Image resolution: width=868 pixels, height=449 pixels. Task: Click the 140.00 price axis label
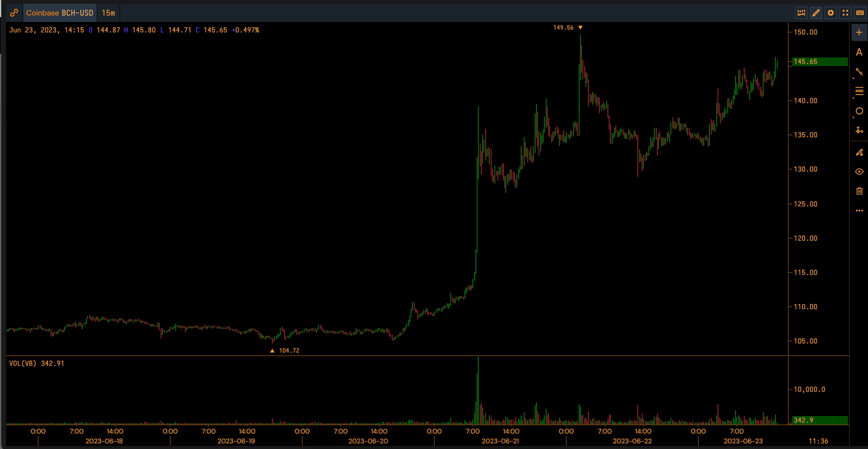tap(805, 101)
